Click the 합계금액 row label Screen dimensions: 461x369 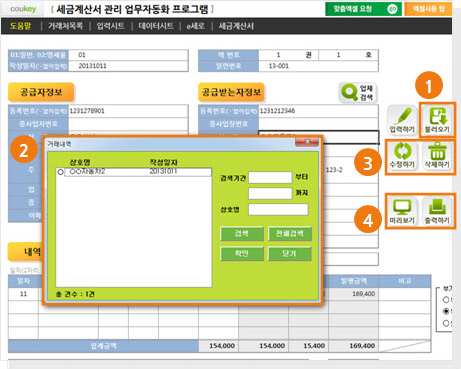point(103,346)
